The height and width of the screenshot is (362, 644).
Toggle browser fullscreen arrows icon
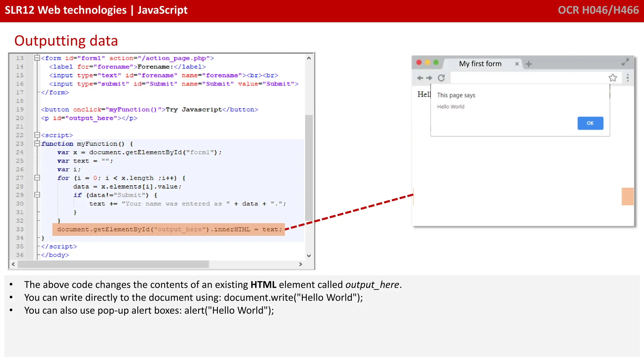(x=625, y=62)
